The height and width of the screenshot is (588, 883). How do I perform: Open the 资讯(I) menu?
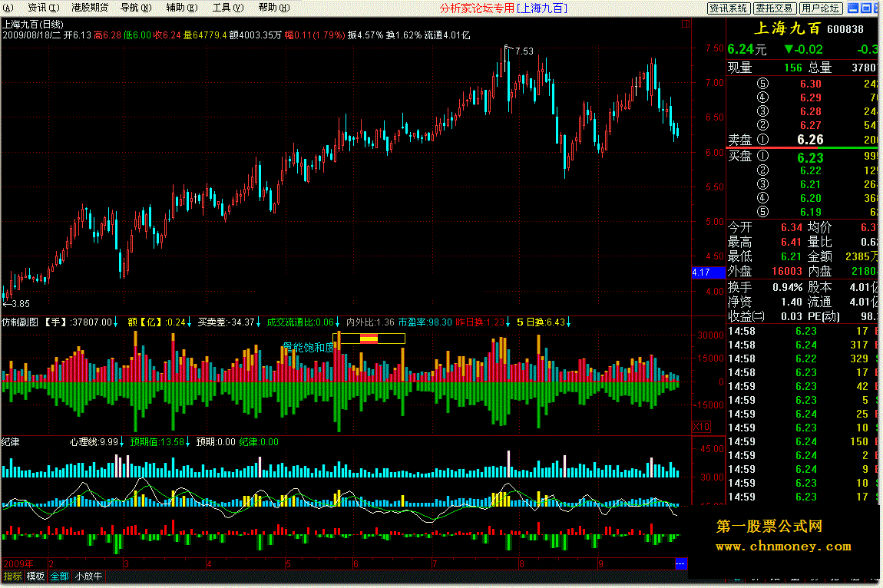tap(43, 8)
